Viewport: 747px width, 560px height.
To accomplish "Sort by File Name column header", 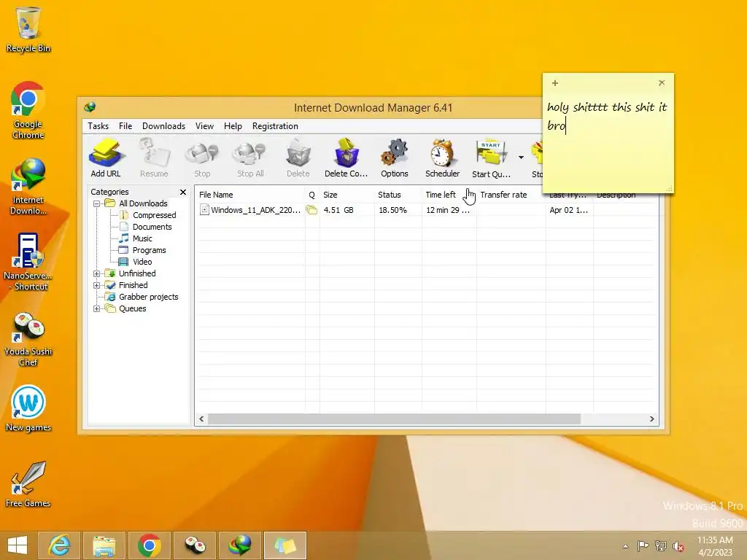I will point(250,195).
